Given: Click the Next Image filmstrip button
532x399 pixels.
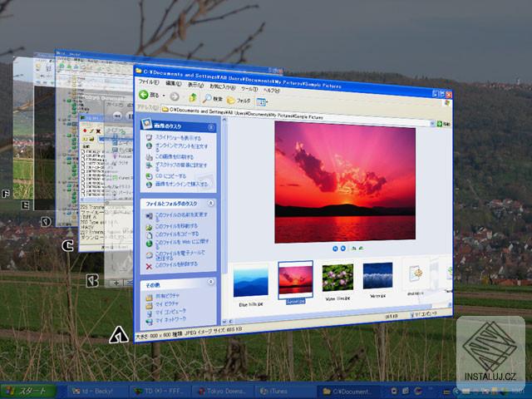Looking at the screenshot, I should [x=343, y=249].
